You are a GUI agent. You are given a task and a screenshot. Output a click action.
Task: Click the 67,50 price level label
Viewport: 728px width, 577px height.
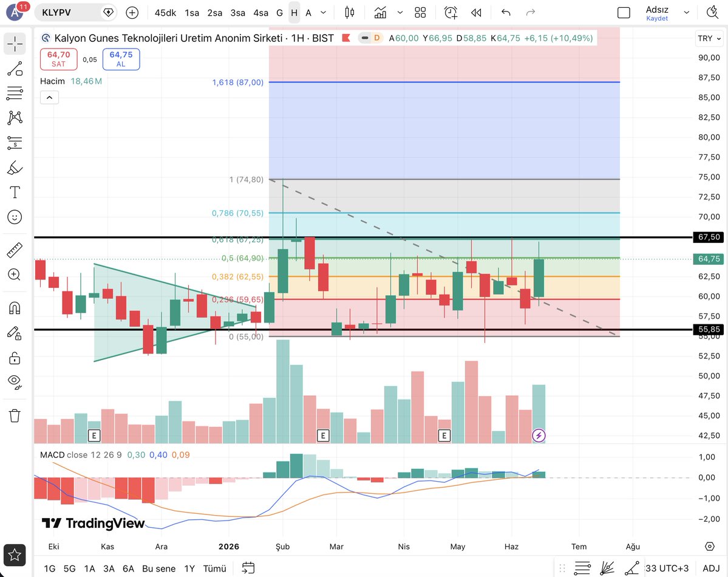click(x=709, y=237)
